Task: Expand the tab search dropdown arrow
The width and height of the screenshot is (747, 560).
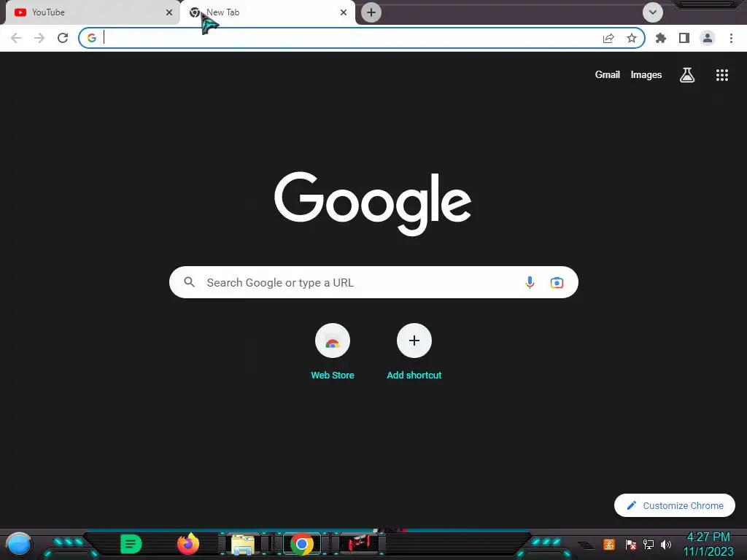Action: click(x=653, y=12)
